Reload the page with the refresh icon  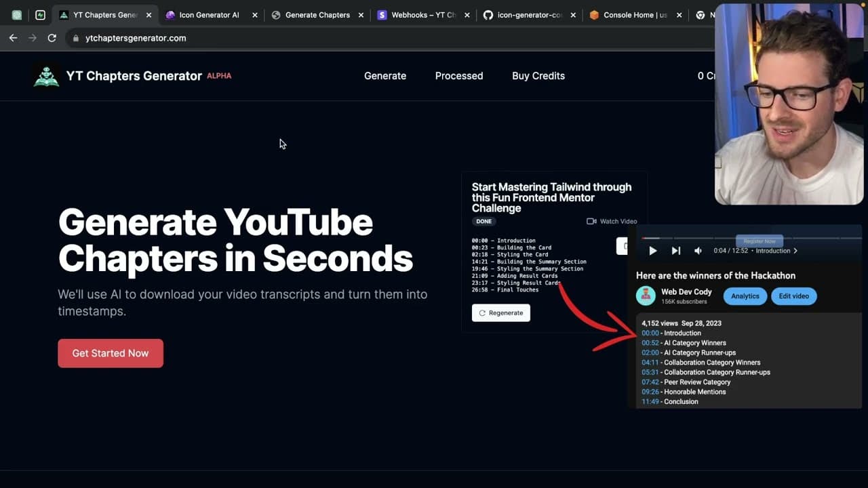[52, 38]
